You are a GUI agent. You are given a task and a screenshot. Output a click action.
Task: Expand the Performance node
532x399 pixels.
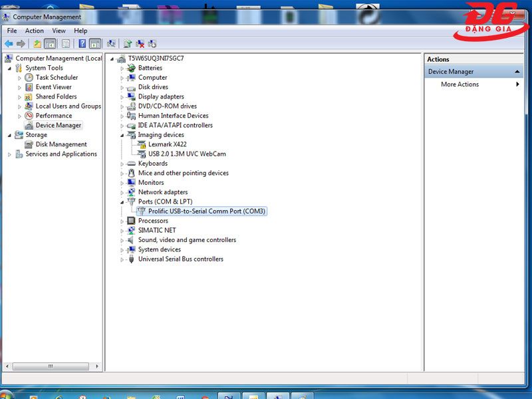(19, 116)
